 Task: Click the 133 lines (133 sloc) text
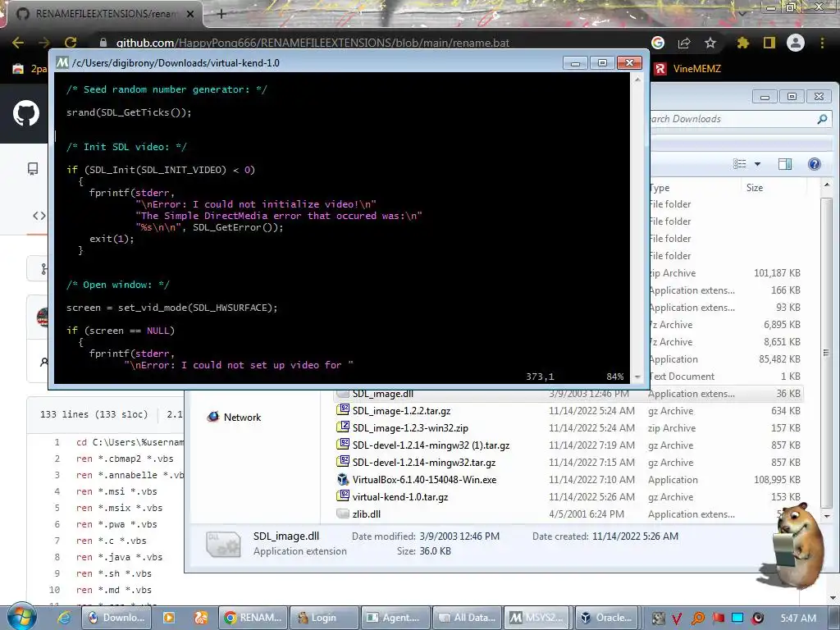pyautogui.click(x=94, y=414)
